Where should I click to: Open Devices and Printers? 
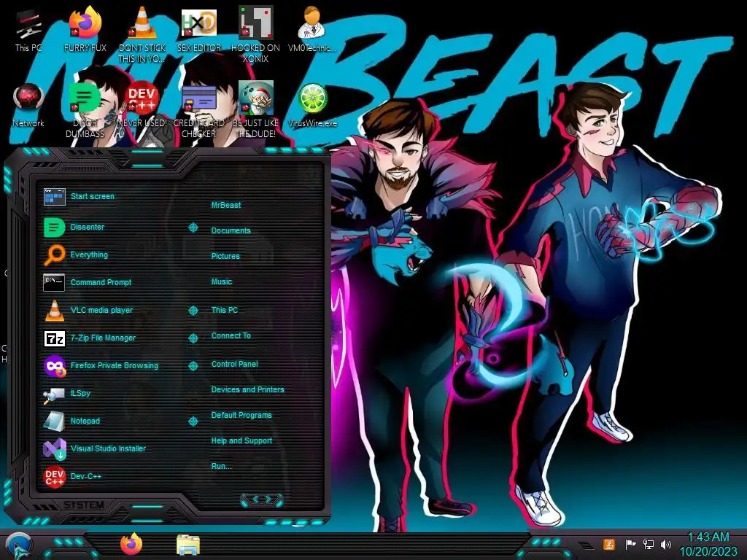tap(248, 389)
